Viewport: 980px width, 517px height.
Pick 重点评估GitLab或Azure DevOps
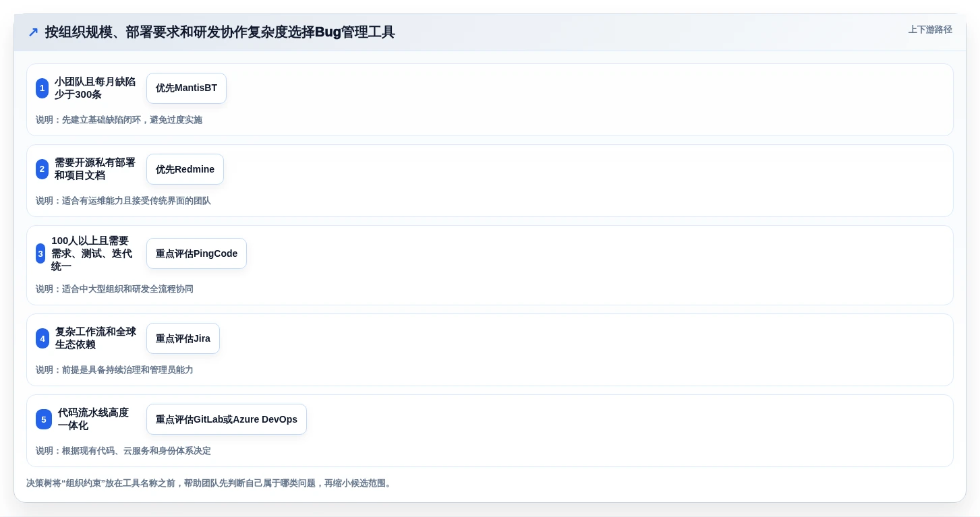click(227, 419)
